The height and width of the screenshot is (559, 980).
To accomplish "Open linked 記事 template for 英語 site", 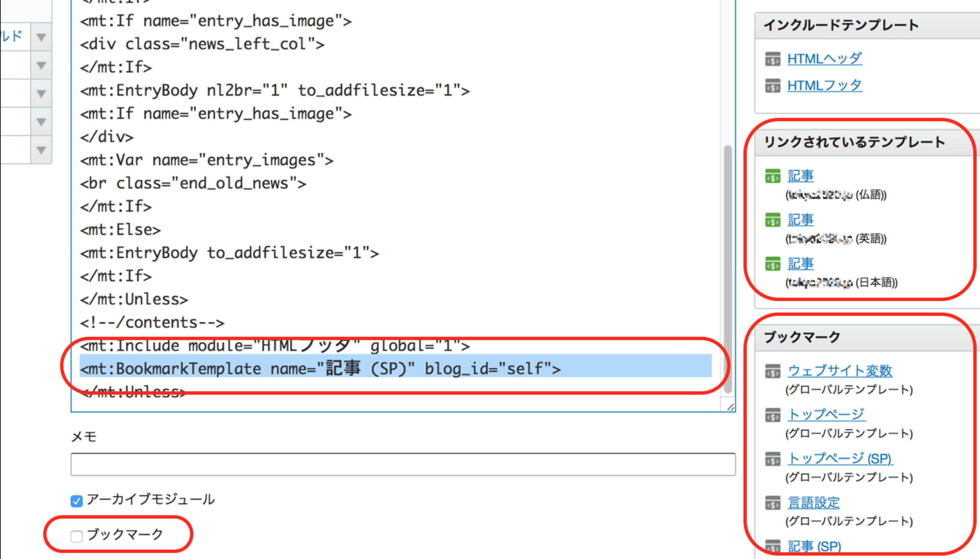I will coord(801,220).
